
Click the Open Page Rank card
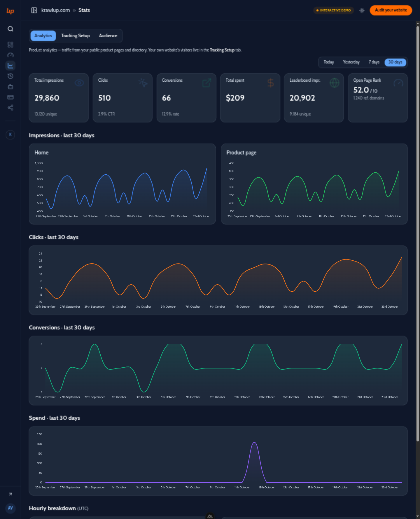coord(378,98)
